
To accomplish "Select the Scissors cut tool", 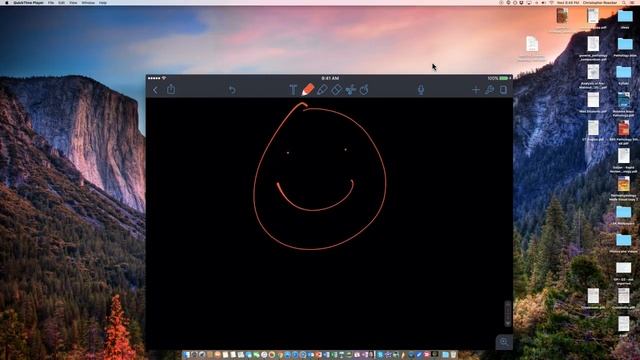I will coord(350,89).
